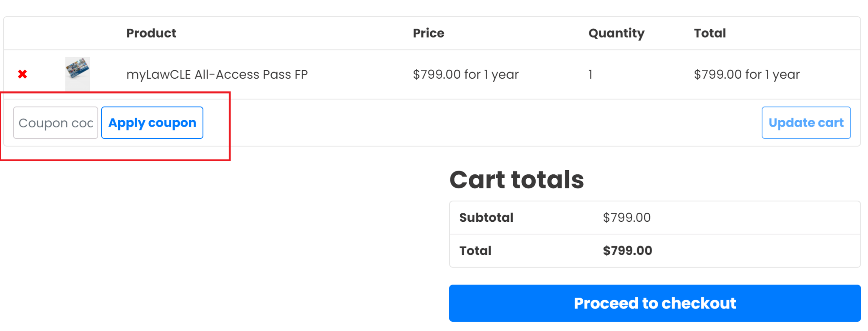Click the Product column header
Image resolution: width=868 pixels, height=331 pixels.
click(x=151, y=33)
